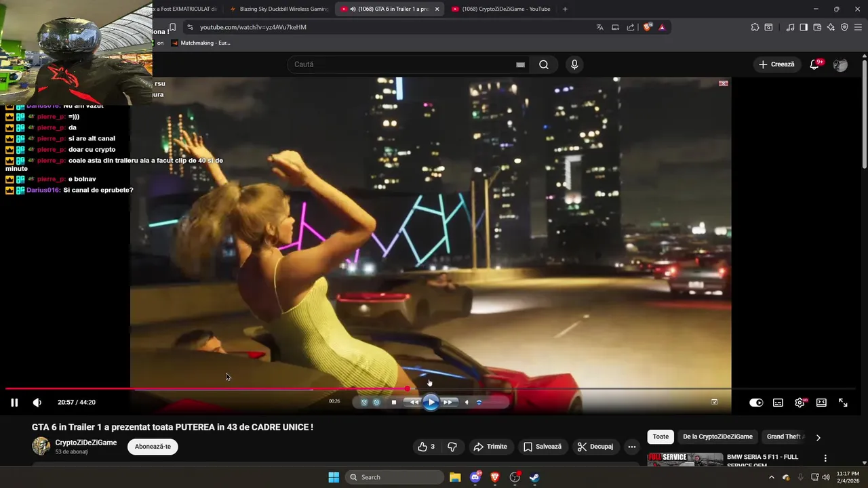Open Brave playlist music note icon
Image resolution: width=868 pixels, height=488 pixels.
(x=790, y=27)
